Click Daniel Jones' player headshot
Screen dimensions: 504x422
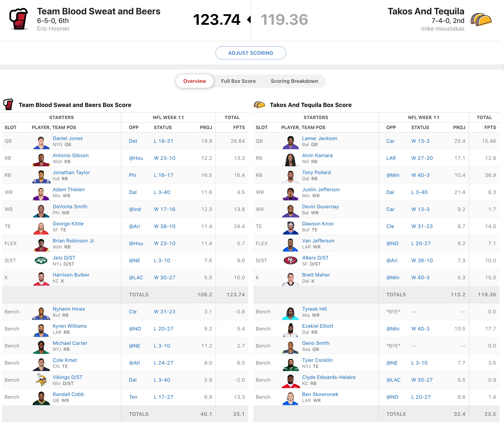41,142
